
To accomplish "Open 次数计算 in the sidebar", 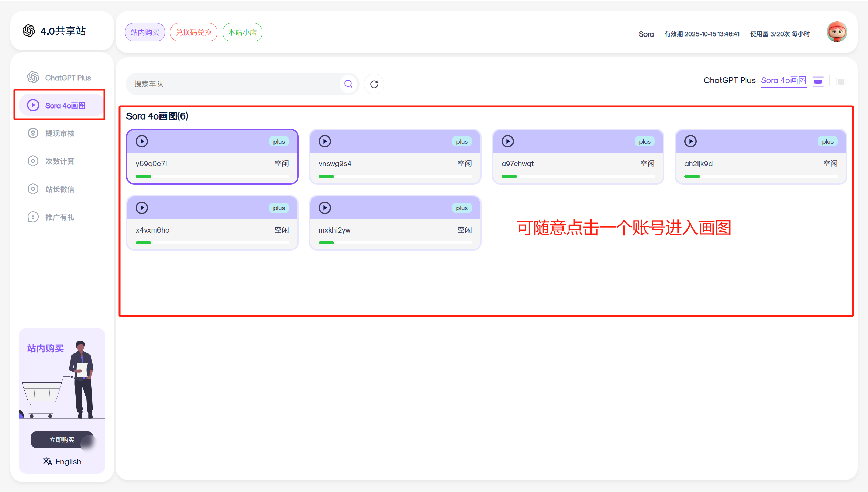I will (61, 161).
